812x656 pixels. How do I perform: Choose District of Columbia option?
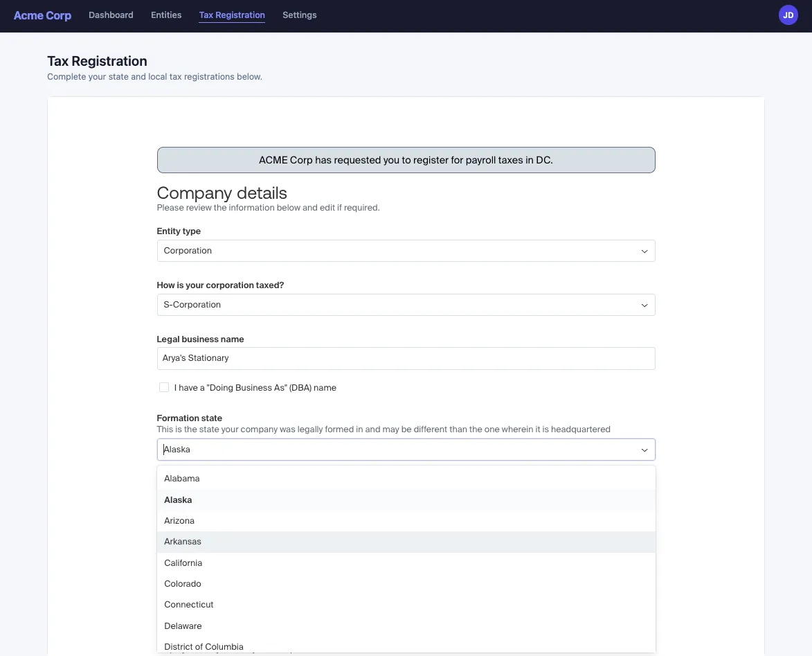click(x=406, y=646)
